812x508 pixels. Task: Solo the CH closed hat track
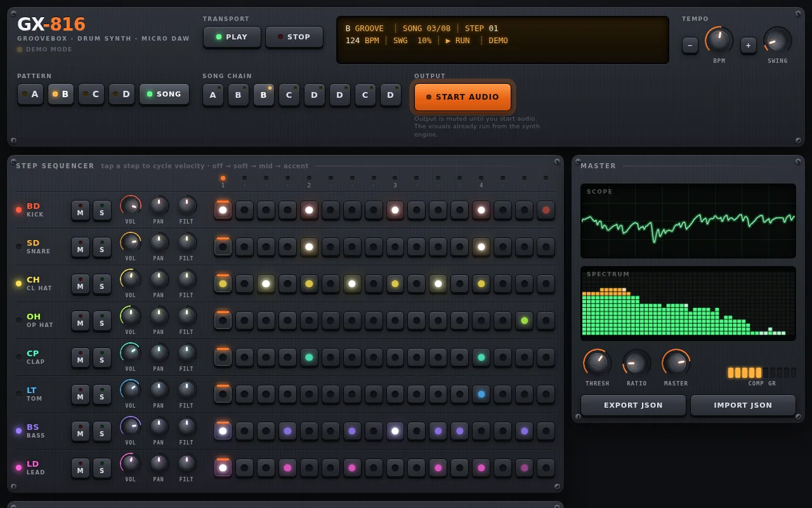click(102, 284)
